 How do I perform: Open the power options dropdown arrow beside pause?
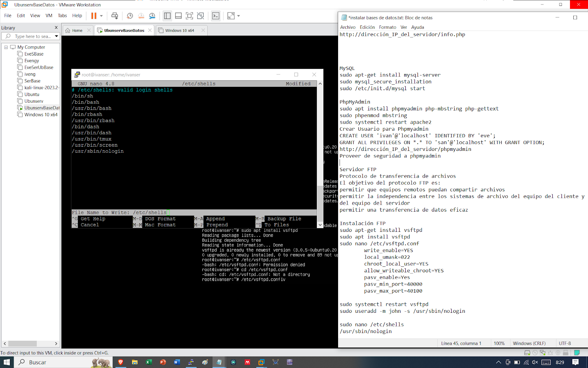101,16
